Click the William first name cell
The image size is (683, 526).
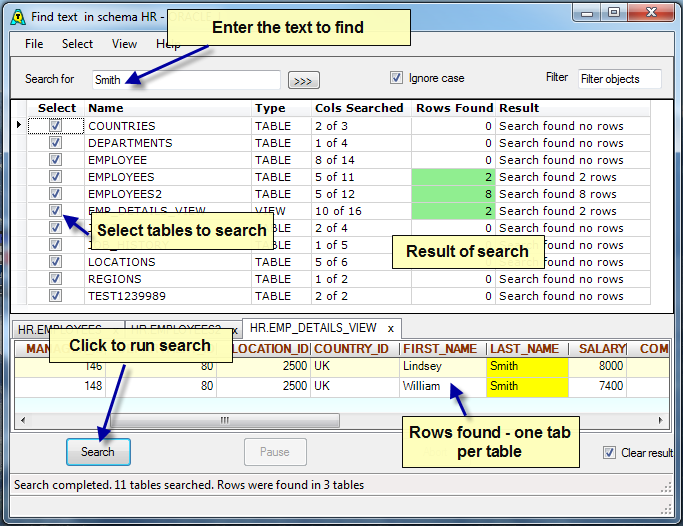click(443, 387)
